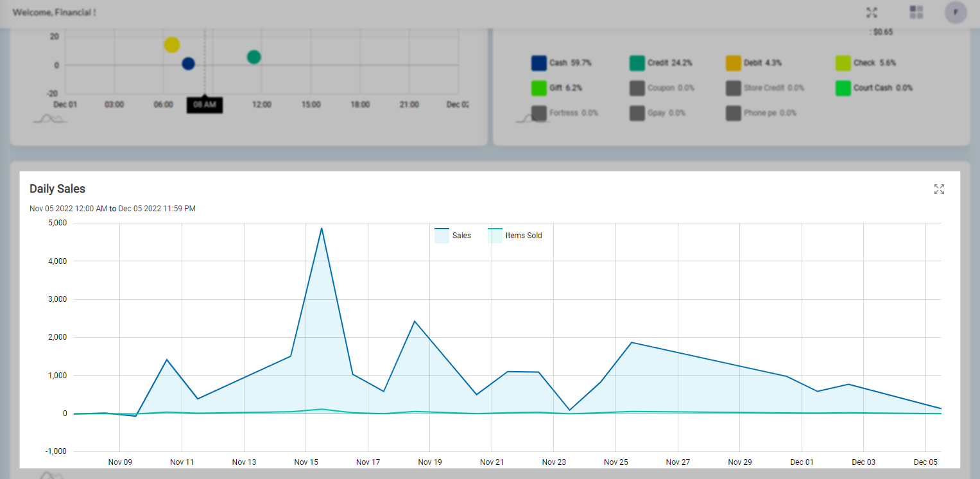Screen dimensions: 980x479
Task: Click the Nov 21 x-axis label
Action: pos(492,462)
